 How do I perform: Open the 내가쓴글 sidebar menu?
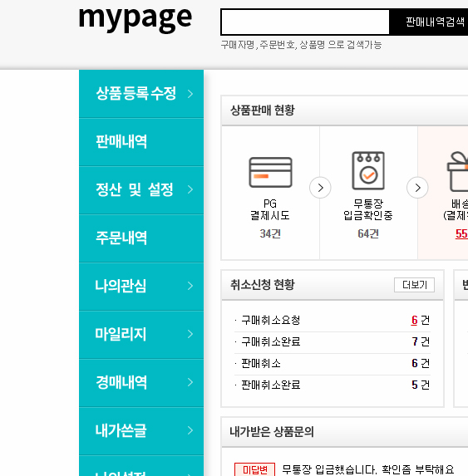141,430
